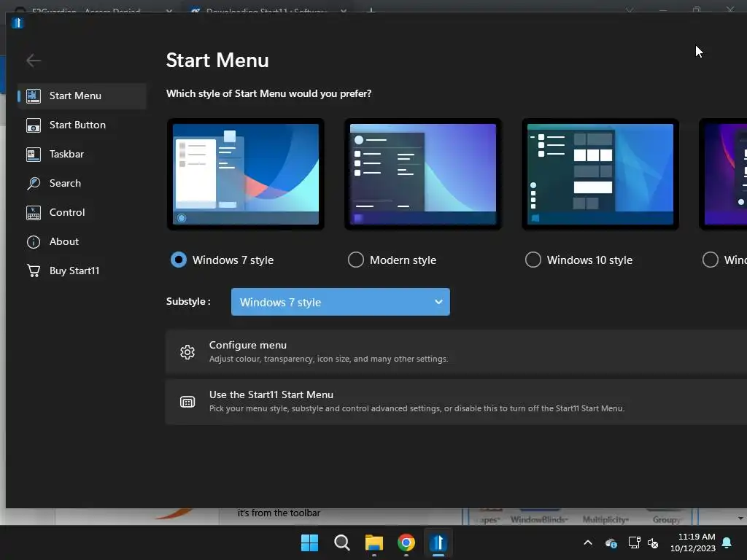Select the Windows 10 style radio button
The height and width of the screenshot is (560, 747).
tap(533, 260)
